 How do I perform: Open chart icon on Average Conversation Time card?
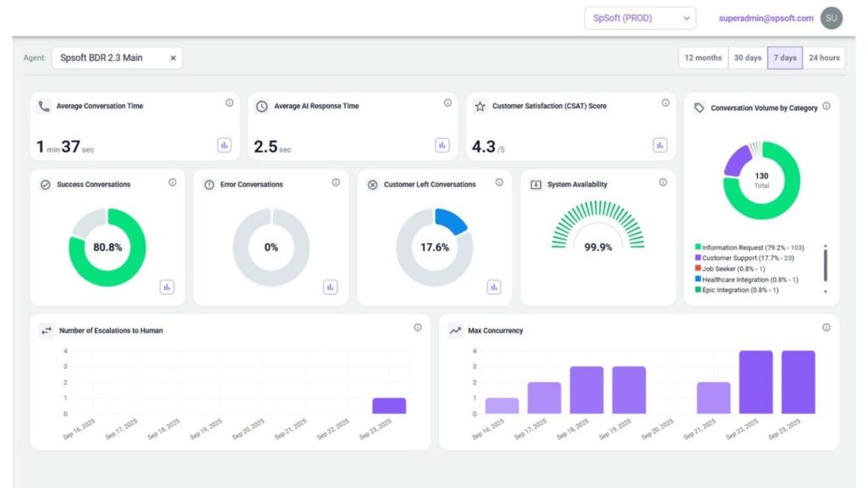pos(225,145)
